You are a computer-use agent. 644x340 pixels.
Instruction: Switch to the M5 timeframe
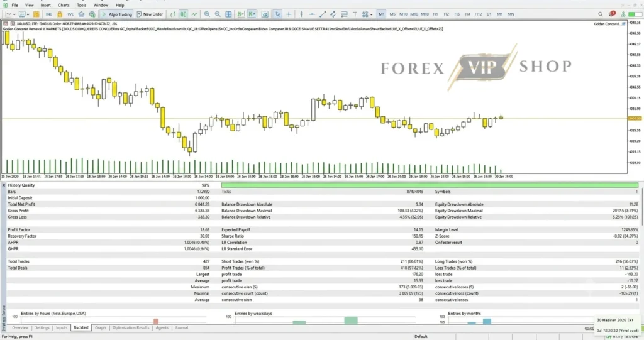(x=392, y=14)
